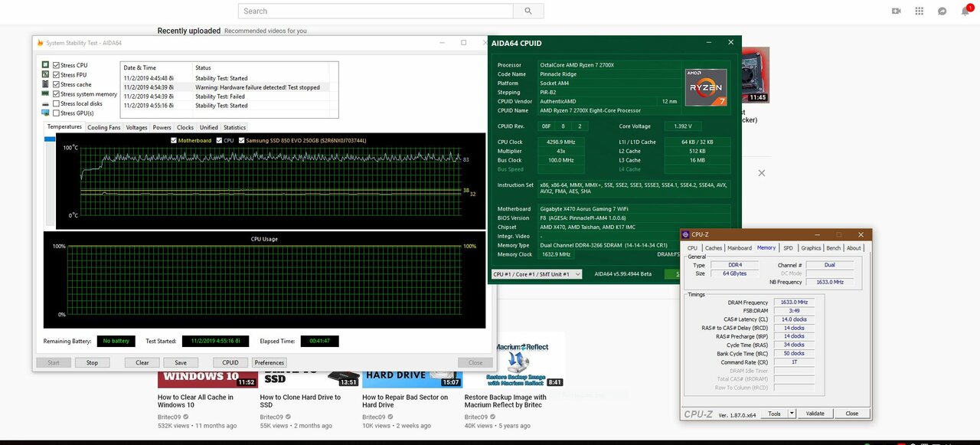980x445 pixels.
Task: Open 'Restore Backup Image with Macrium Reflect' link
Action: pos(505,402)
